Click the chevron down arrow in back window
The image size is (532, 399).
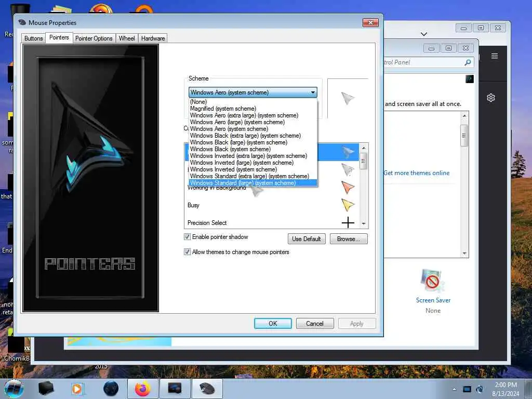[424, 34]
